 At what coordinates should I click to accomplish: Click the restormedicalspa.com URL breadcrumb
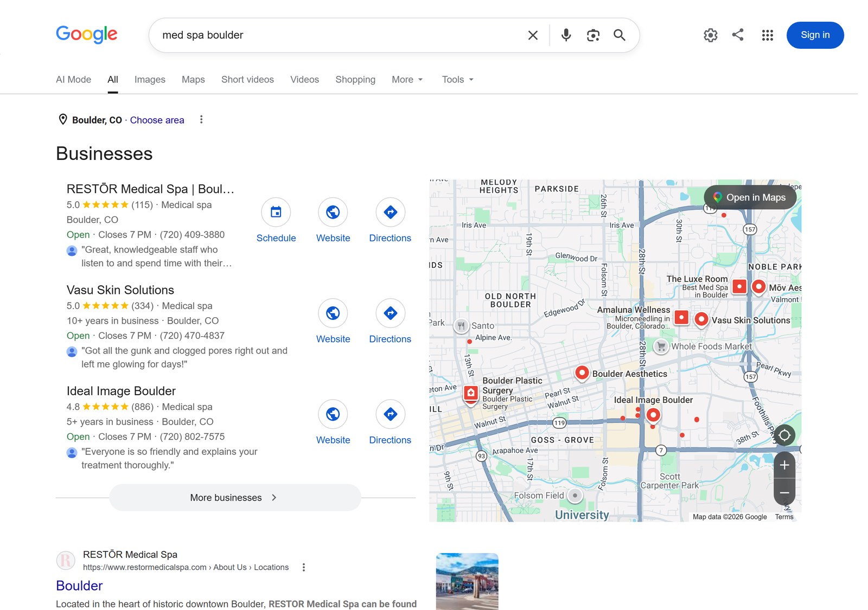coord(186,567)
